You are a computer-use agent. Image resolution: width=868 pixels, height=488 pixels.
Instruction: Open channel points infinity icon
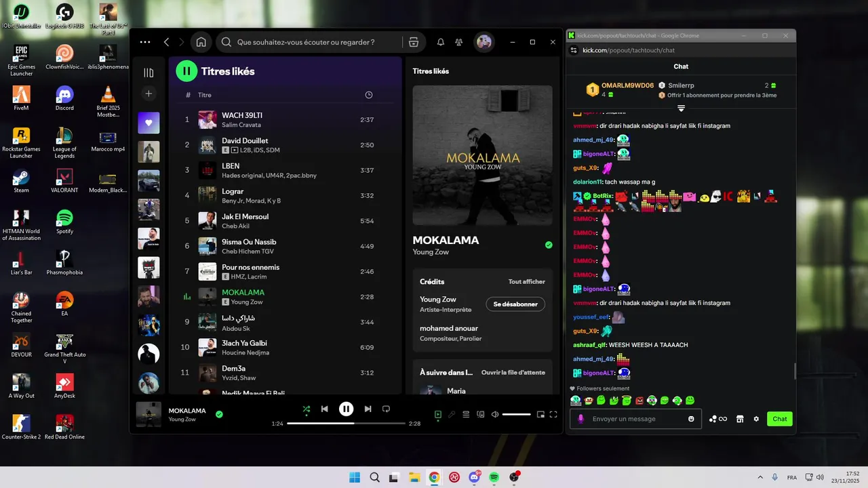(718, 419)
